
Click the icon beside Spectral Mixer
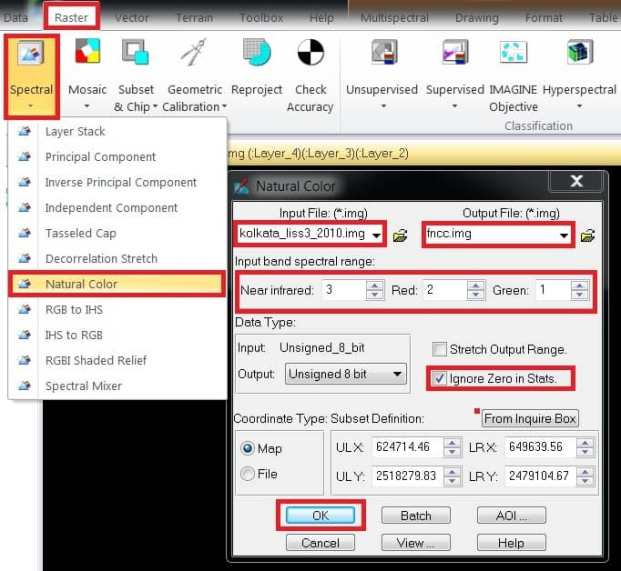25,385
